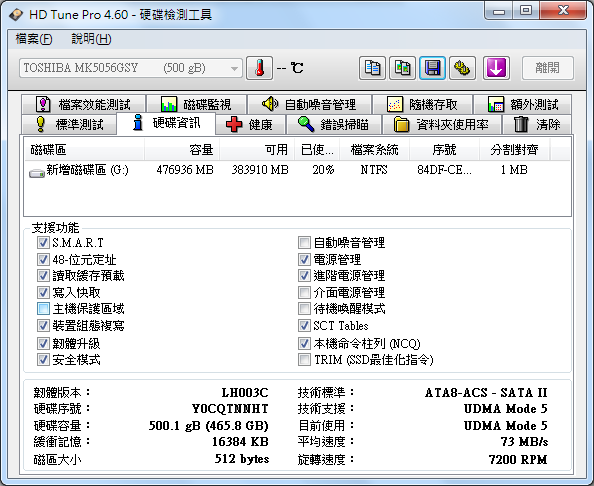Image resolution: width=594 pixels, height=486 pixels.
Task: Open the 檔案(F) menu
Action: pos(34,39)
